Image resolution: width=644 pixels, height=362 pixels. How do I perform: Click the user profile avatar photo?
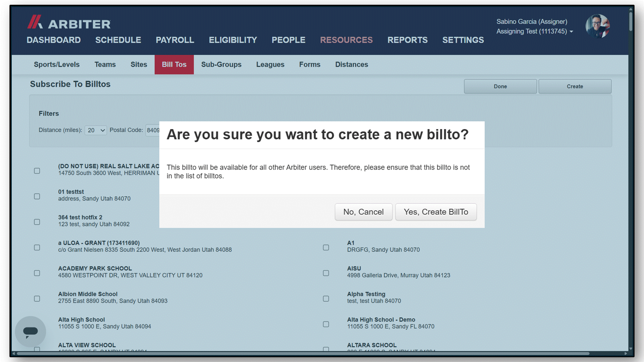pos(598,26)
